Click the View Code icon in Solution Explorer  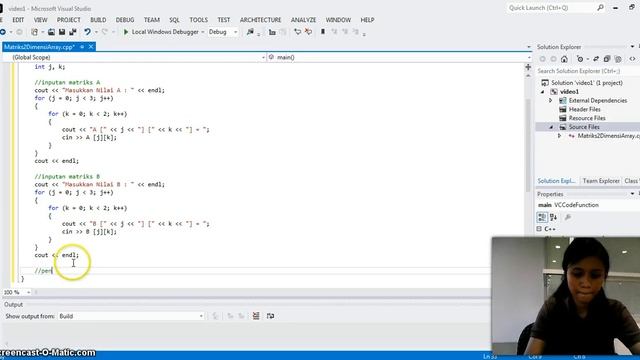tap(632, 59)
